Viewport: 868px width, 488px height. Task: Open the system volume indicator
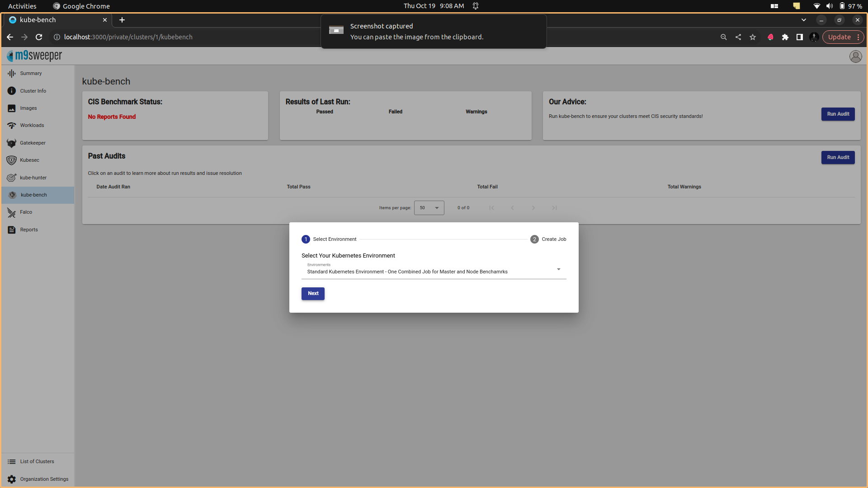[829, 6]
